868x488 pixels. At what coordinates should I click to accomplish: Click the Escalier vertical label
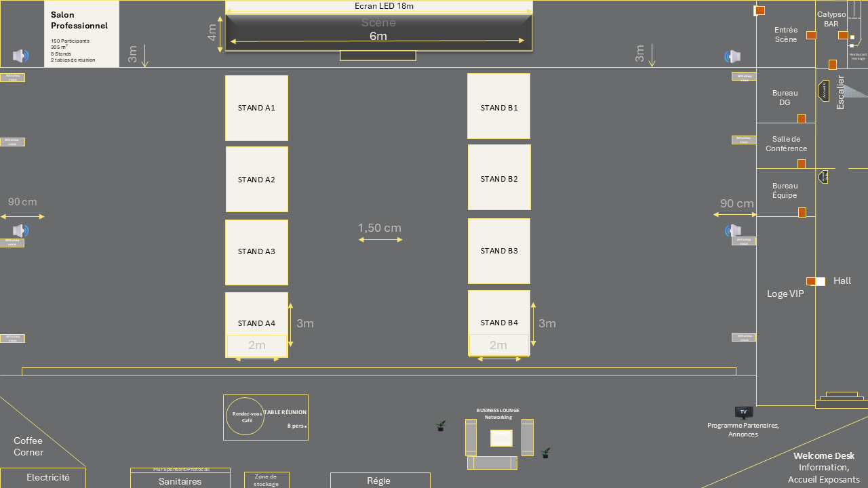841,92
